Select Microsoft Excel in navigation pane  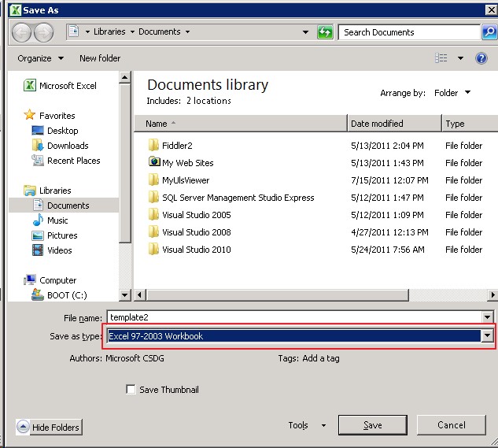[67, 86]
